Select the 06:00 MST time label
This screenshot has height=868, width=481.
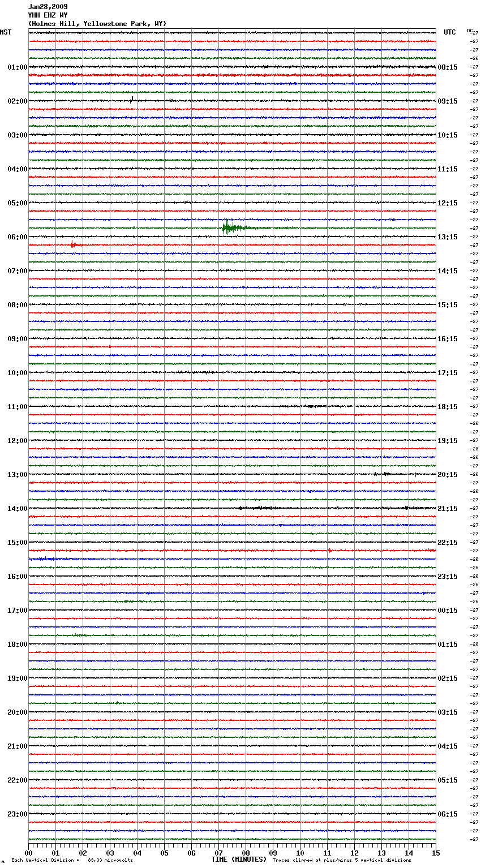click(17, 237)
